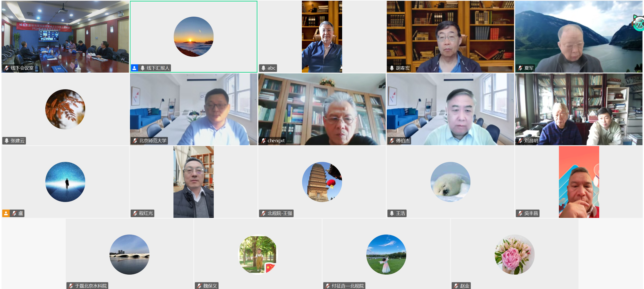Click muted mic icon next to 北规院-王强
The width and height of the screenshot is (644, 289).
[263, 213]
